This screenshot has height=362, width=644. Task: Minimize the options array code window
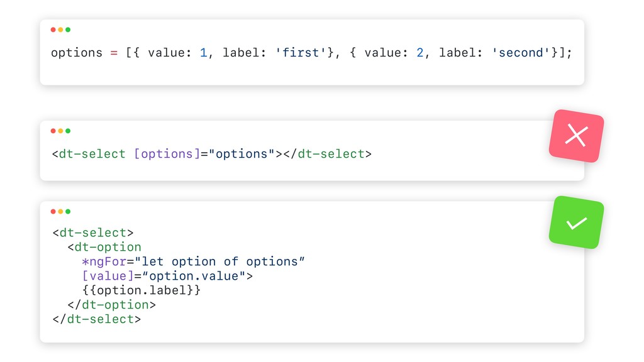point(60,30)
